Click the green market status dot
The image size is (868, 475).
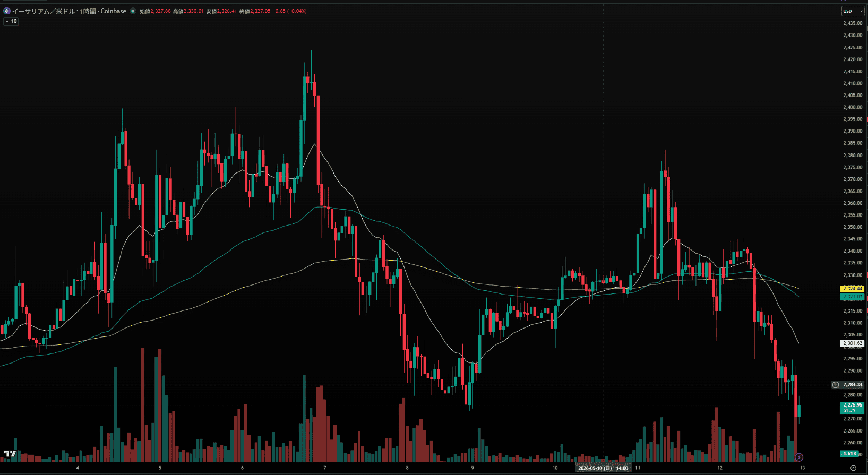(133, 11)
